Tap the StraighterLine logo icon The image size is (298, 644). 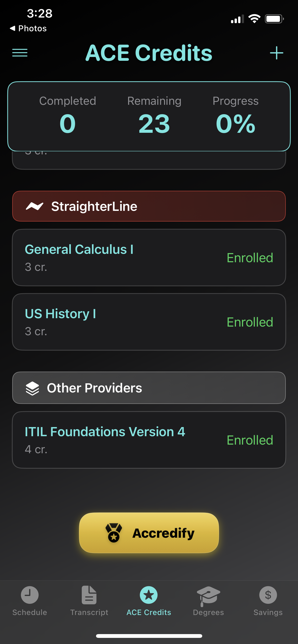pyautogui.click(x=35, y=206)
